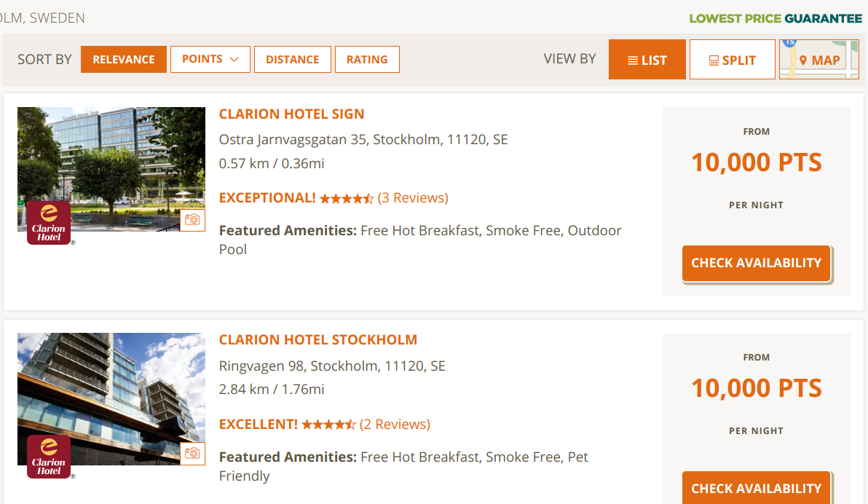Click Clarion Hotel logo on second listing
Image resolution: width=868 pixels, height=504 pixels.
[49, 457]
